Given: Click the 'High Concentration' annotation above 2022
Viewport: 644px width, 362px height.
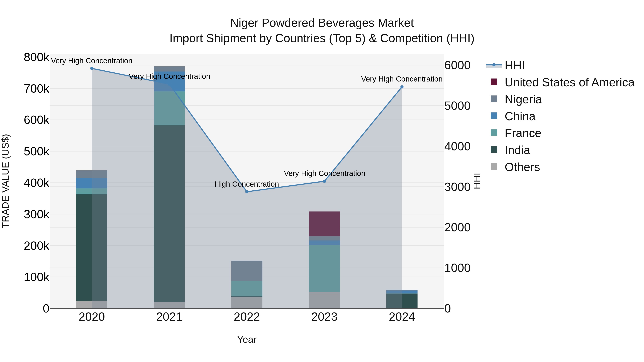Looking at the screenshot, I should coord(247,184).
